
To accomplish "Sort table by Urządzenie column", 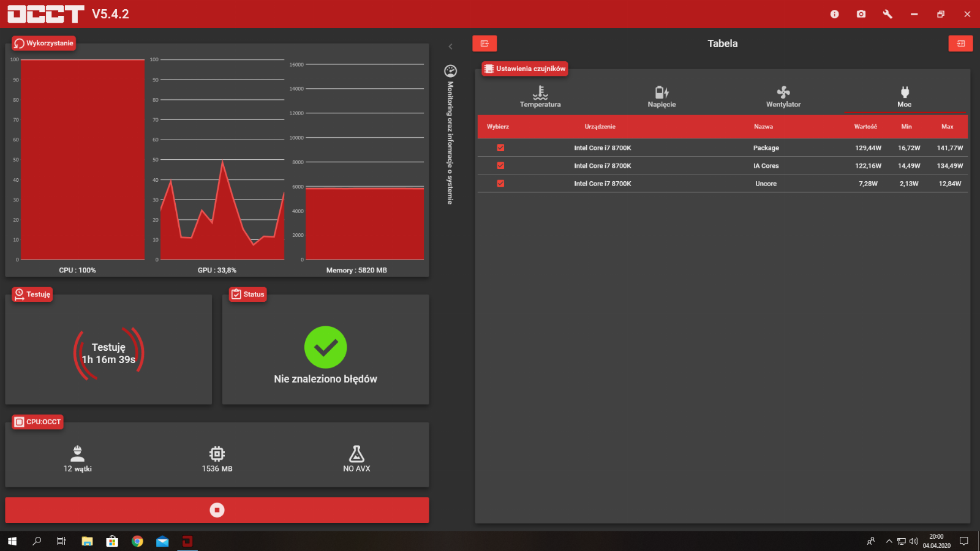I will coord(600,127).
